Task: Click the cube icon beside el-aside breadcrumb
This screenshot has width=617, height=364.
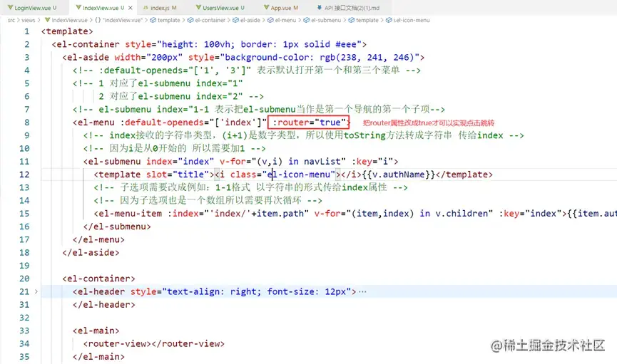Action: [235, 20]
